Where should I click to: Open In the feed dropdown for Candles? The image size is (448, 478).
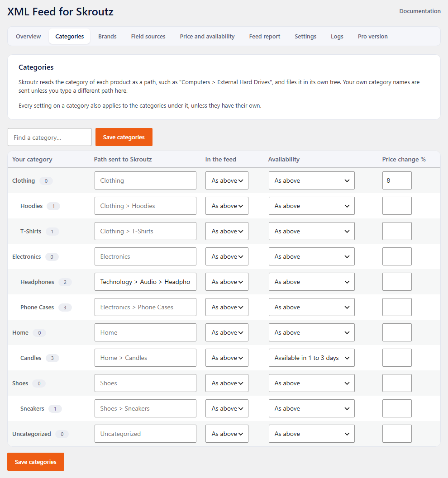tap(227, 358)
